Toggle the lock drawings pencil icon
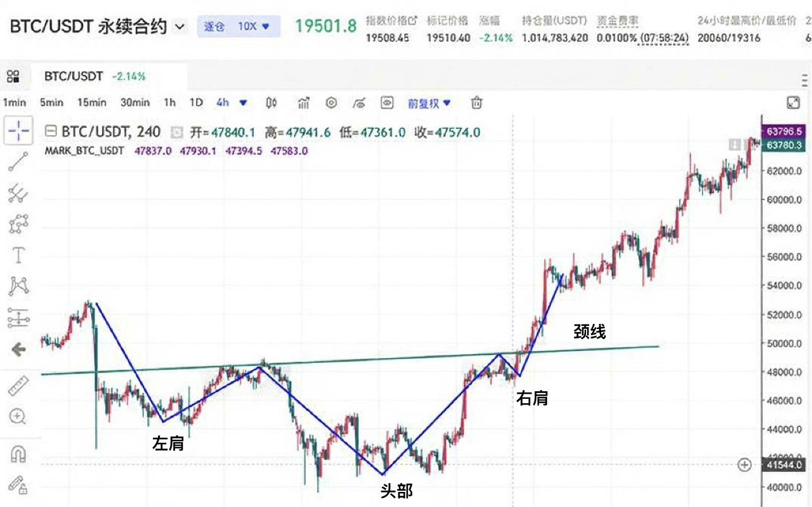Image resolution: width=812 pixels, height=507 pixels. click(19, 483)
